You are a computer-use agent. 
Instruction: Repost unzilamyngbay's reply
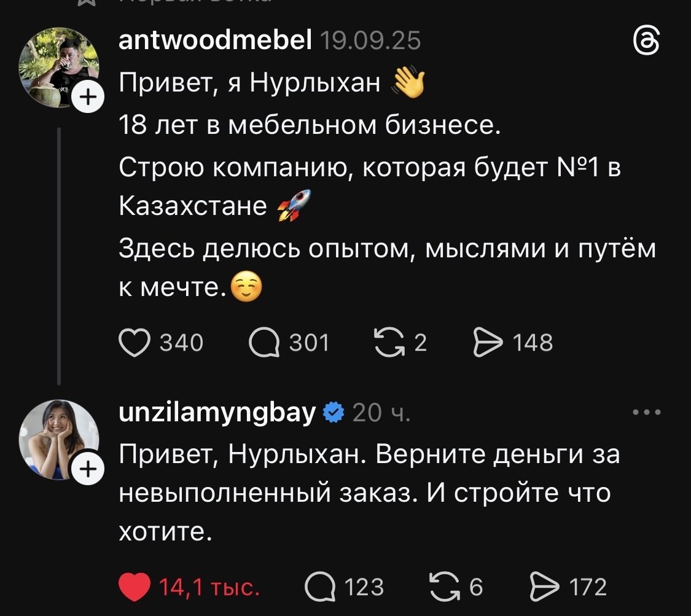[x=445, y=587]
